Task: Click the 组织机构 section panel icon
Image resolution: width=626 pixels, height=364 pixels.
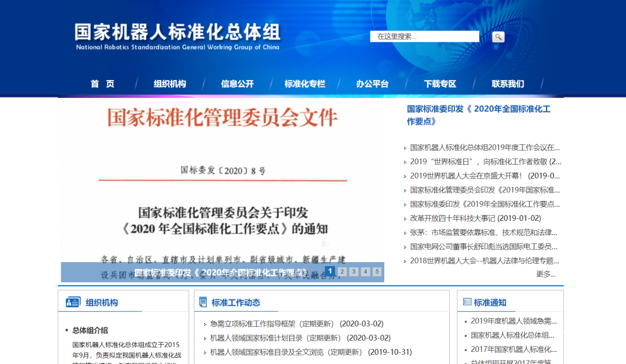Action: (73, 302)
